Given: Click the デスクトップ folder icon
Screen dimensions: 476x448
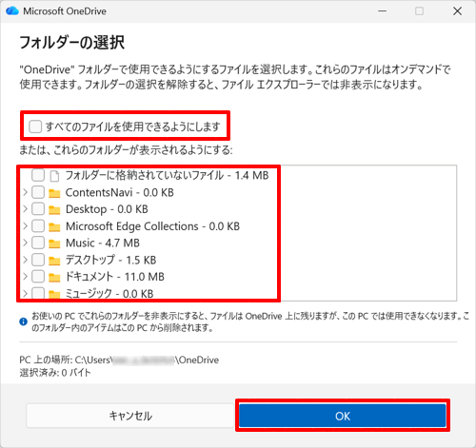Looking at the screenshot, I should (54, 261).
